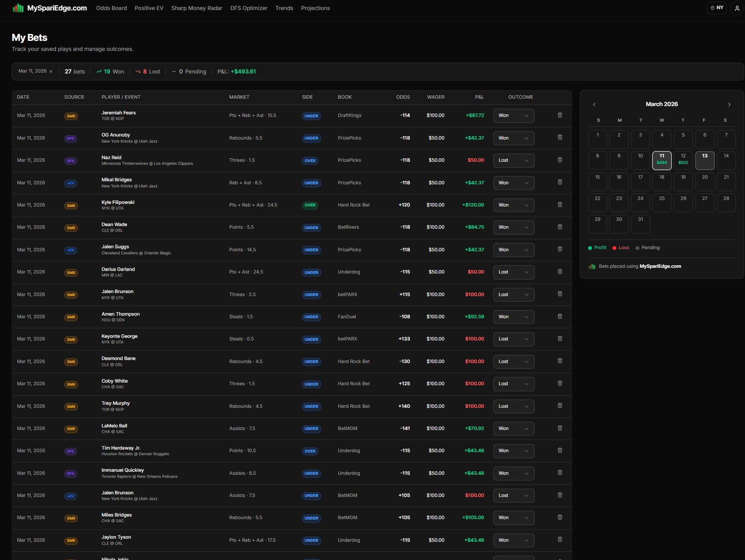This screenshot has width=745, height=560.
Task: Delete the Immanuel Quickley bet
Action: 560,473
